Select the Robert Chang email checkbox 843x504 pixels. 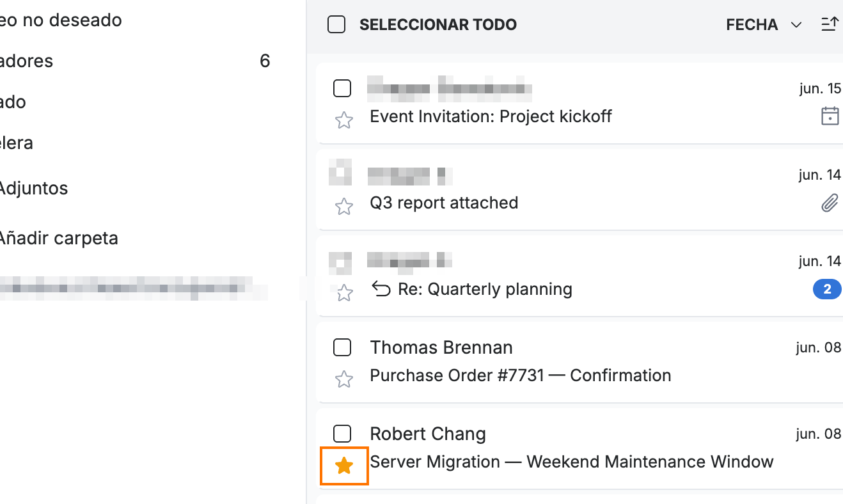point(342,434)
